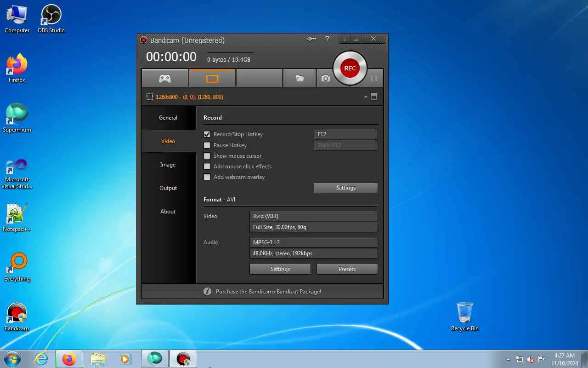Click the Bandicam taskbar icon

click(183, 359)
